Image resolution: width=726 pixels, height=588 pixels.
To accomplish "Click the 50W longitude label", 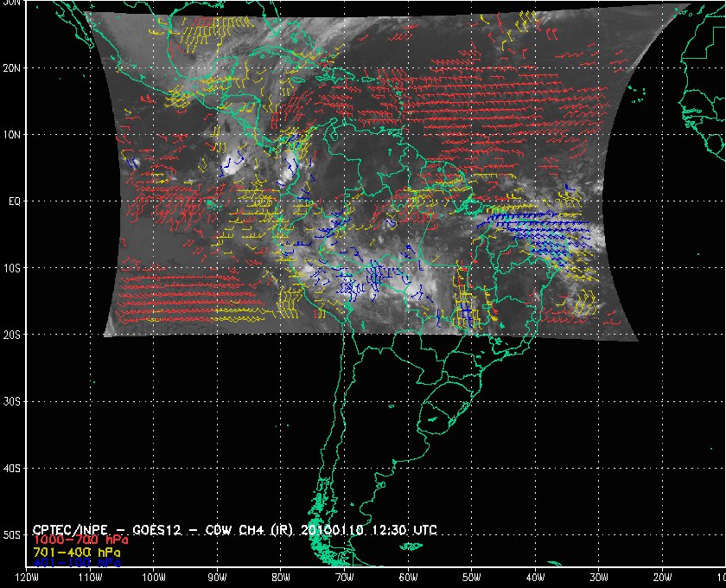I will (x=471, y=578).
